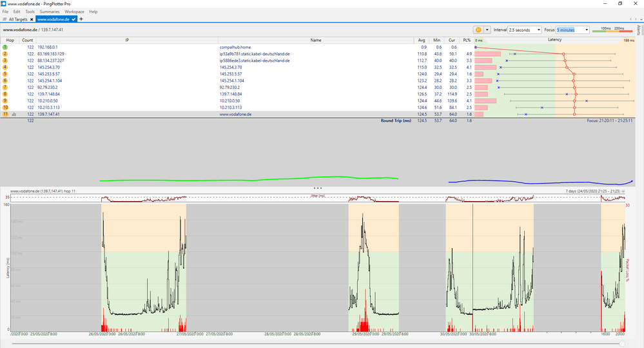
Task: Click the hop 6 circle icon
Action: [x=5, y=81]
